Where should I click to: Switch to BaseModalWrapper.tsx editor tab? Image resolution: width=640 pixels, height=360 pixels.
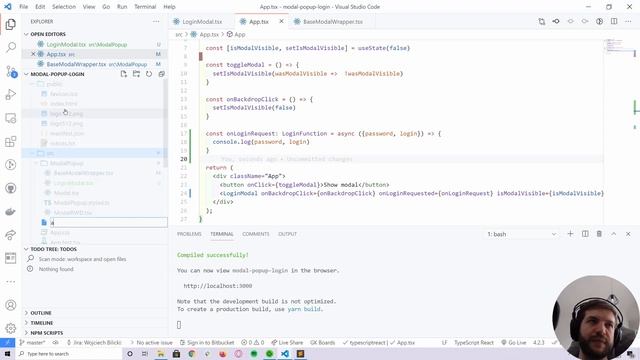[329, 22]
